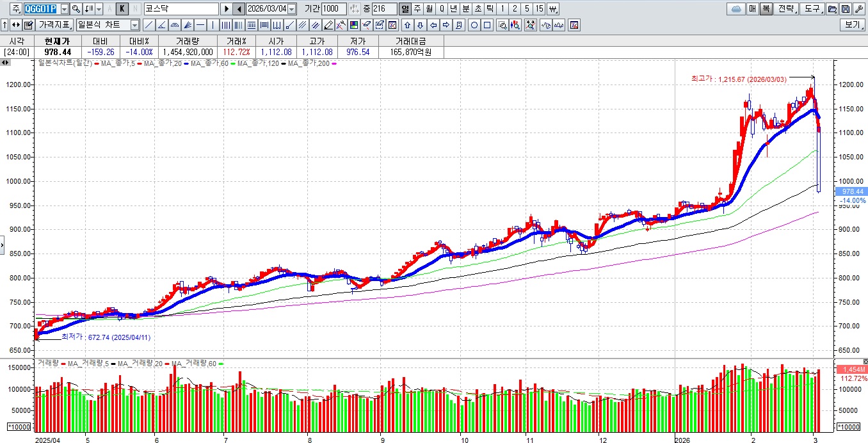Click the cloud icon in top right
The height and width of the screenshot is (443, 868).
736,9
